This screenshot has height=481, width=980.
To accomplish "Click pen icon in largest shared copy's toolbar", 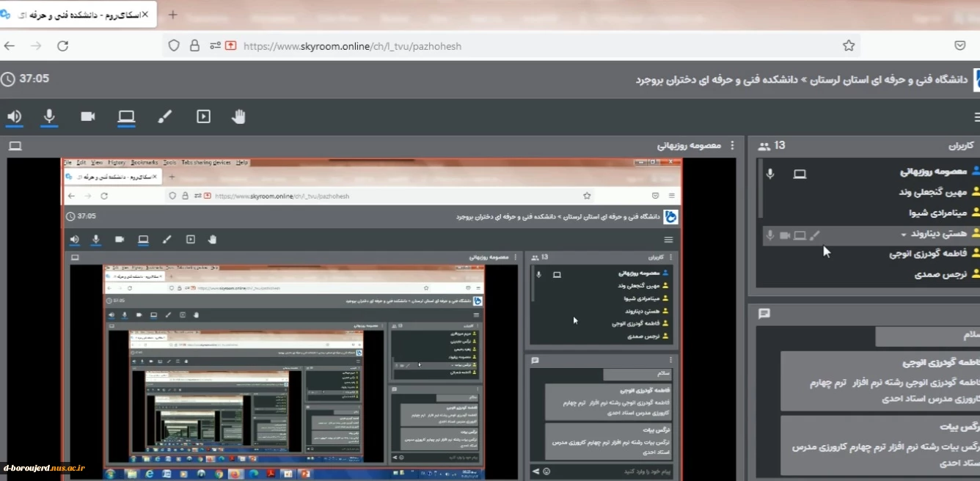I will pyautogui.click(x=167, y=239).
